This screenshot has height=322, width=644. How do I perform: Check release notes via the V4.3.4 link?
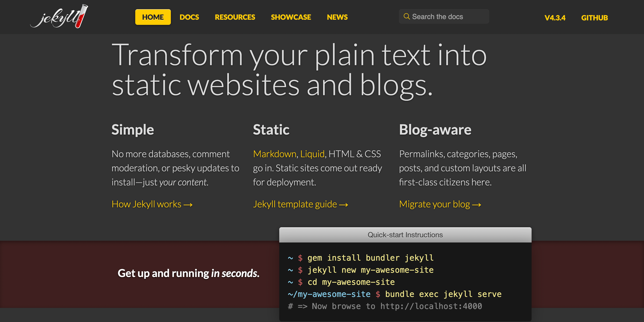point(555,17)
